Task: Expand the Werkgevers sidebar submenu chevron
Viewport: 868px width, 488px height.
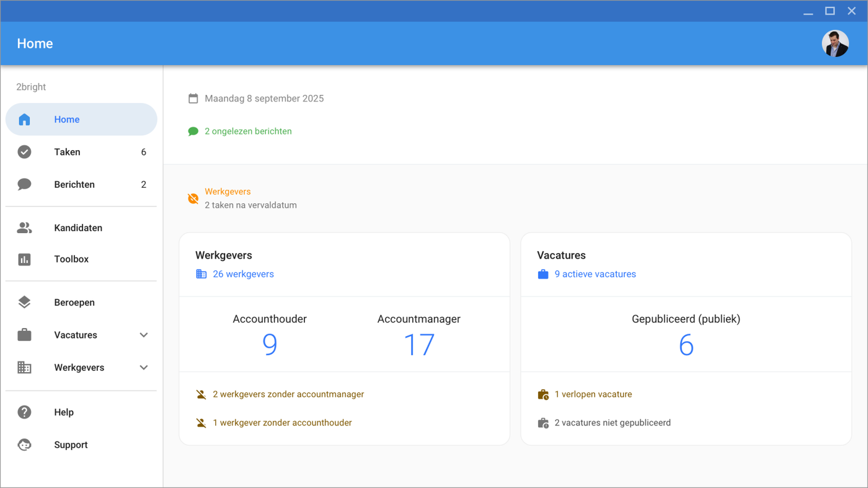Action: coord(144,368)
